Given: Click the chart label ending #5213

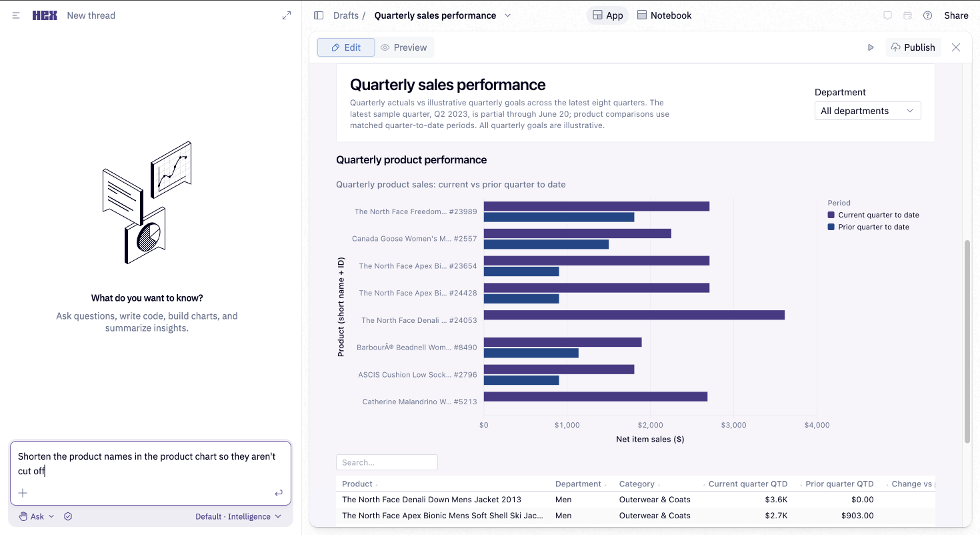Looking at the screenshot, I should tap(420, 402).
